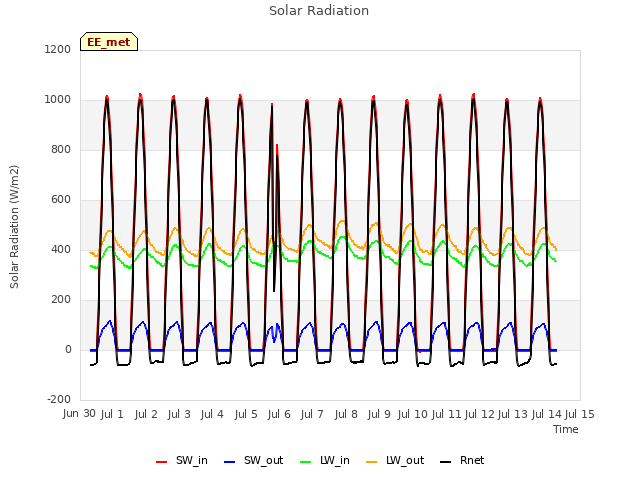The height and width of the screenshot is (480, 640).
Task: Click the EE_met annotation badge
Action: pos(109,42)
